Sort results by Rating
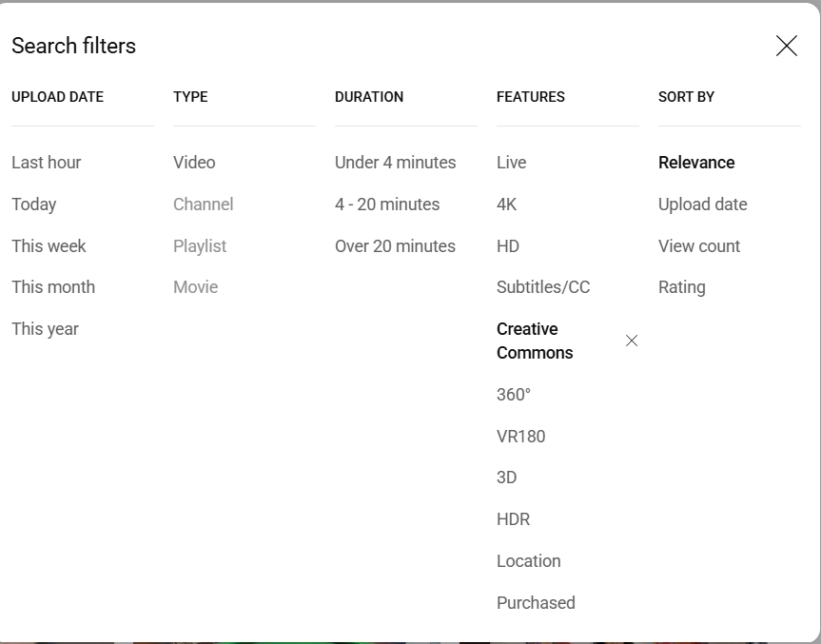Viewport: 821px width, 644px height. tap(681, 287)
